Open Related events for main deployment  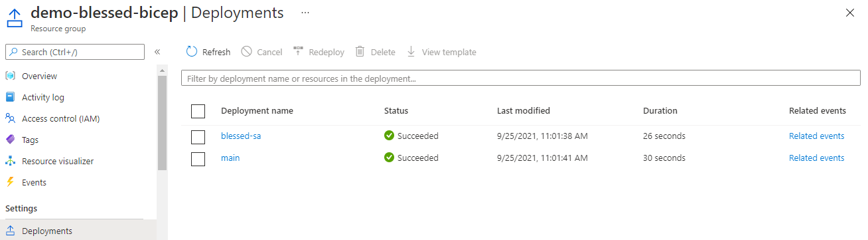pos(816,158)
